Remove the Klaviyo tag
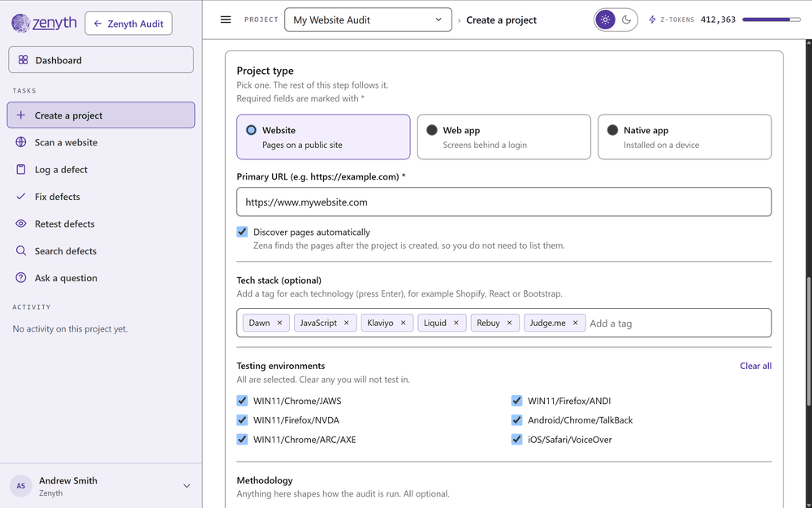Screen dimensions: 812x508 (403, 323)
